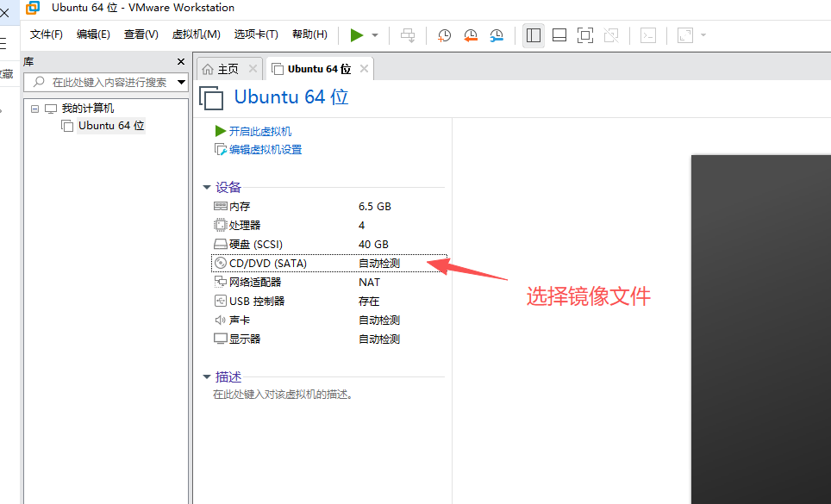Open the 查看(V) menu
This screenshot has height=504, width=831.
point(141,34)
